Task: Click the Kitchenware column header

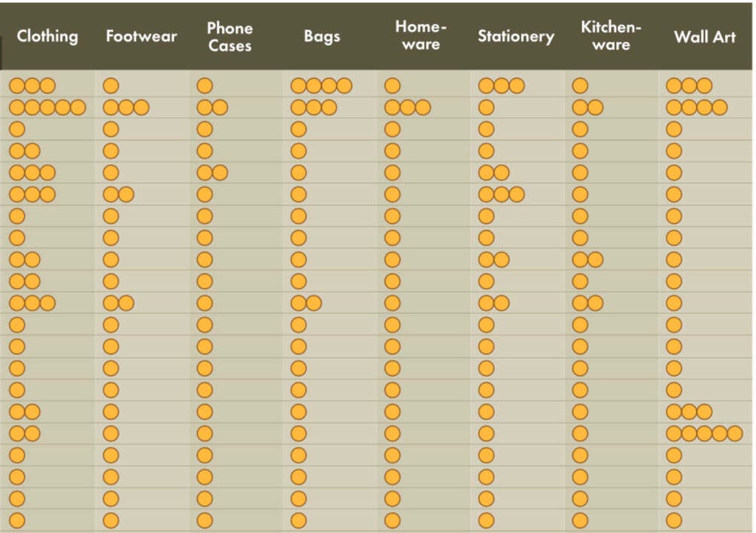Action: click(x=611, y=35)
